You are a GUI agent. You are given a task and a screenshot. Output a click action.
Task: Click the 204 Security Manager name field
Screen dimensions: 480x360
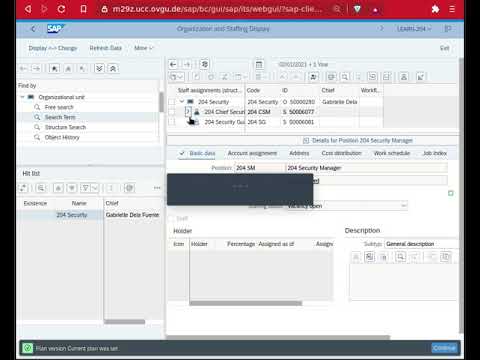(x=366, y=168)
